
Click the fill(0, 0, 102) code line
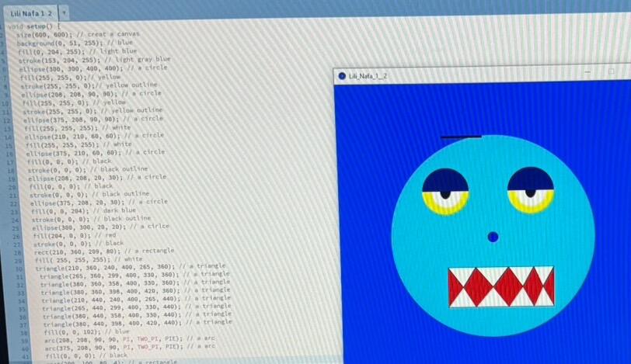(70, 331)
